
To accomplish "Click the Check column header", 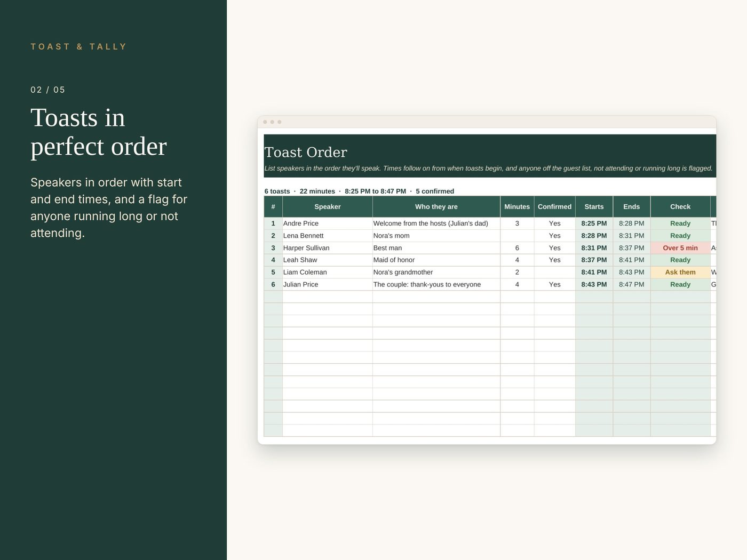I will (680, 206).
